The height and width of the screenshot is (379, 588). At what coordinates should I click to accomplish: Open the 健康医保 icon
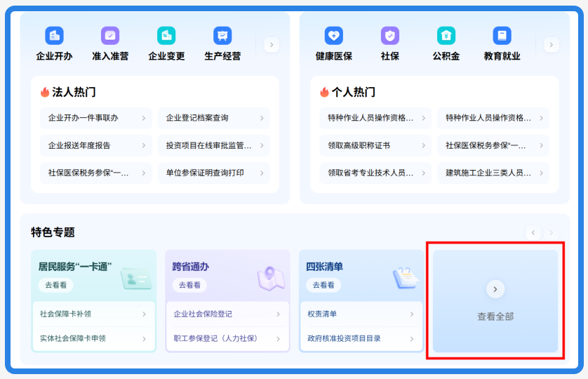(x=334, y=36)
